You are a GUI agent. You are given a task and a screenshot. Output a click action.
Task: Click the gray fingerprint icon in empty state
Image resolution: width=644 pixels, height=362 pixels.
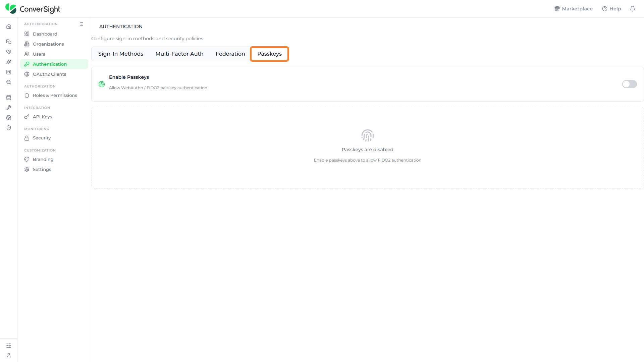point(367,135)
